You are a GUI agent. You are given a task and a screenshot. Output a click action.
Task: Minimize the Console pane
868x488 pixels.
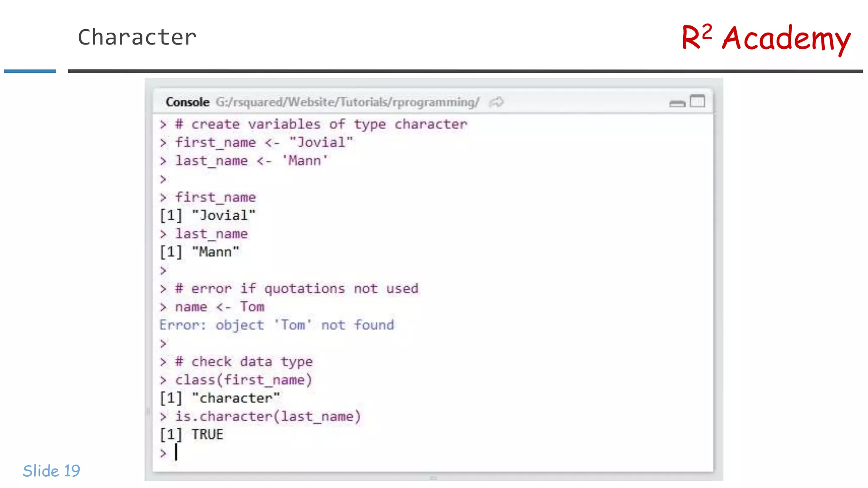coord(677,103)
